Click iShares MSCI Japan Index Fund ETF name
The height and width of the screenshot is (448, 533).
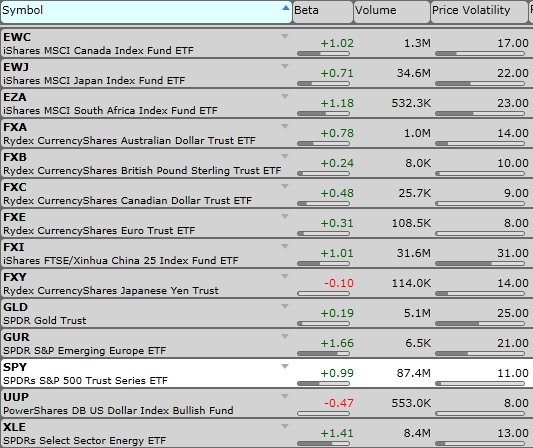pos(94,81)
